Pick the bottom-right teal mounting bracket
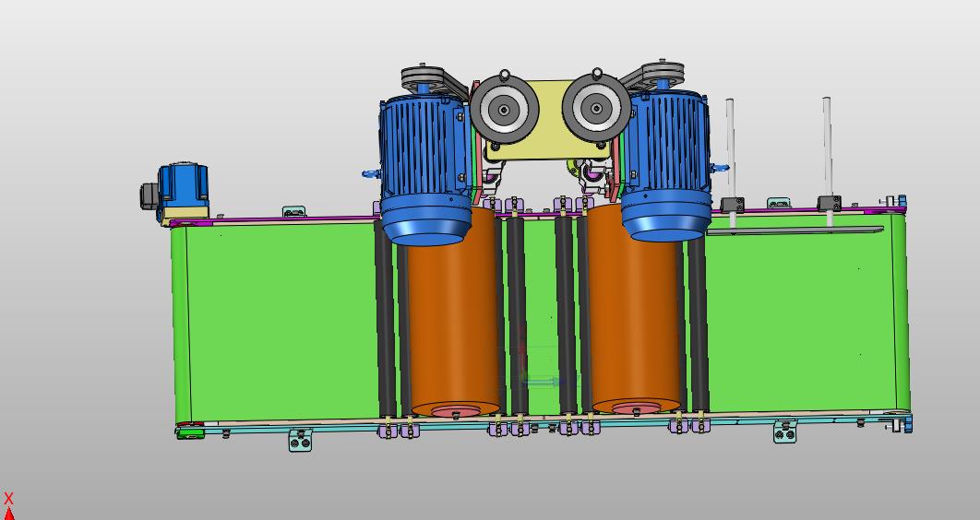980x520 pixels. click(785, 431)
